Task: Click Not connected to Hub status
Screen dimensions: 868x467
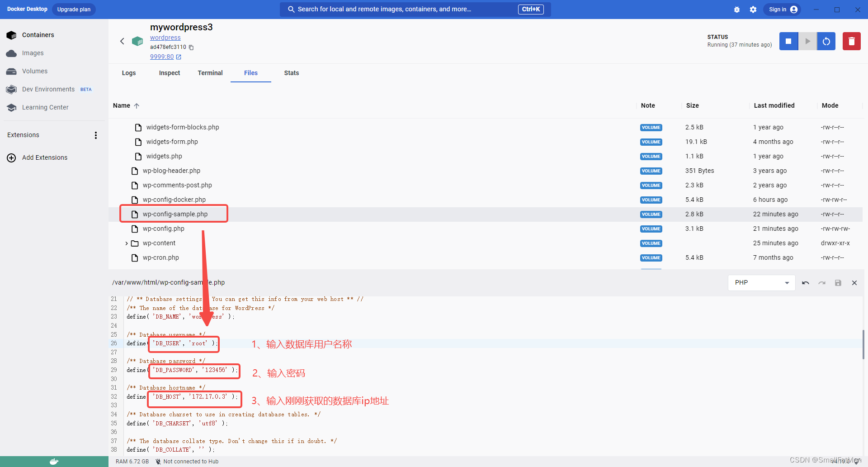Action: (x=187, y=462)
